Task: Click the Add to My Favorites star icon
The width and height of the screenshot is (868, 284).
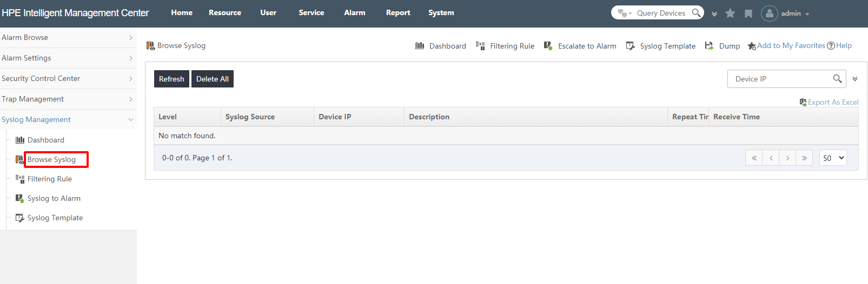Action: coord(752,46)
